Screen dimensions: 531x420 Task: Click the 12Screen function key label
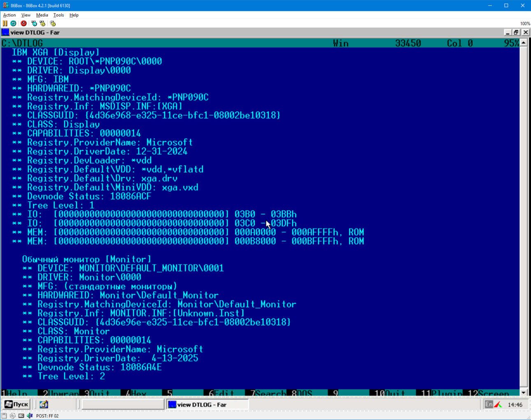[x=488, y=393]
